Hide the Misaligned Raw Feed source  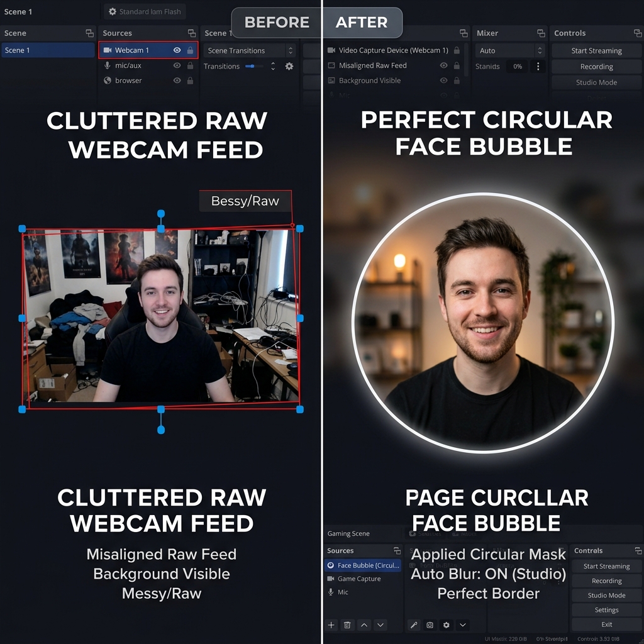click(x=443, y=65)
